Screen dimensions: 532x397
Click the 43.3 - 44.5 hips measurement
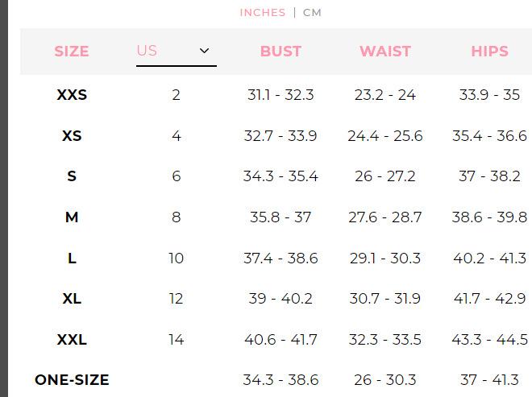pyautogui.click(x=489, y=340)
